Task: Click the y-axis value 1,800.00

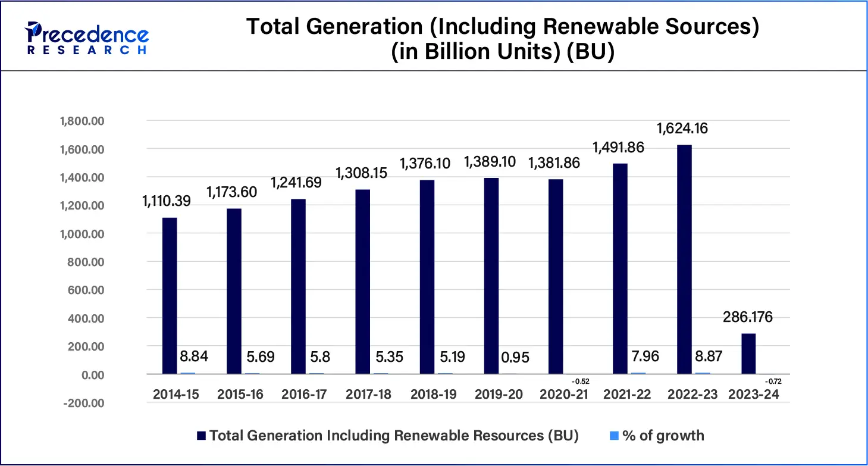Action: (x=81, y=121)
